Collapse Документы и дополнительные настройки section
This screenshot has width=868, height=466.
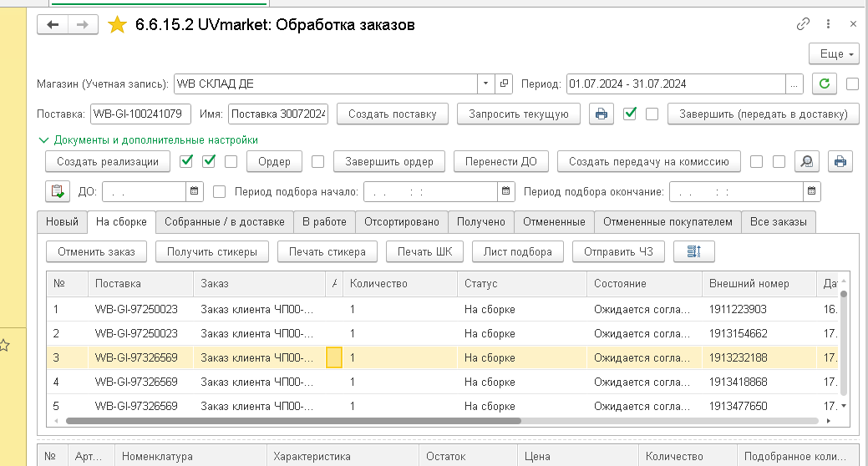[x=43, y=140]
